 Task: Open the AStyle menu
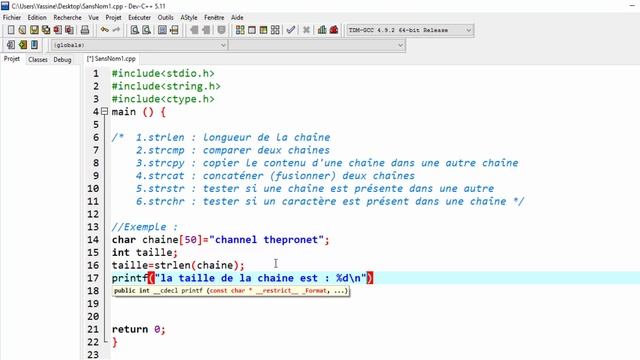pos(189,18)
